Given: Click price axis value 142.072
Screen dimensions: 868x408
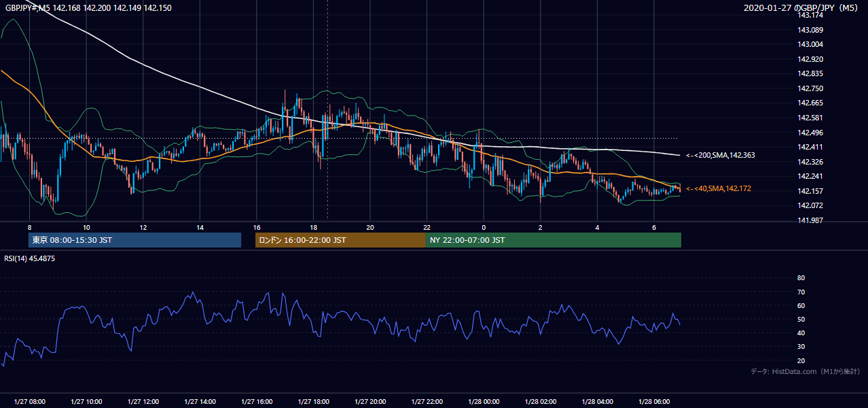Looking at the screenshot, I should click(811, 205).
